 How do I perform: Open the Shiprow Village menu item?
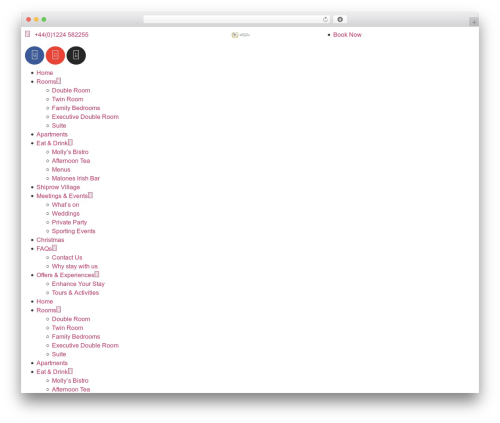click(58, 187)
